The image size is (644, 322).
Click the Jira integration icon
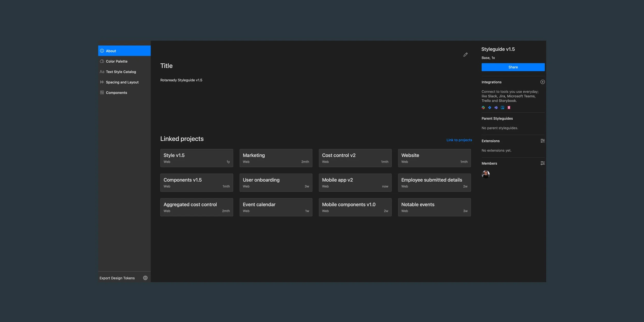pos(489,108)
